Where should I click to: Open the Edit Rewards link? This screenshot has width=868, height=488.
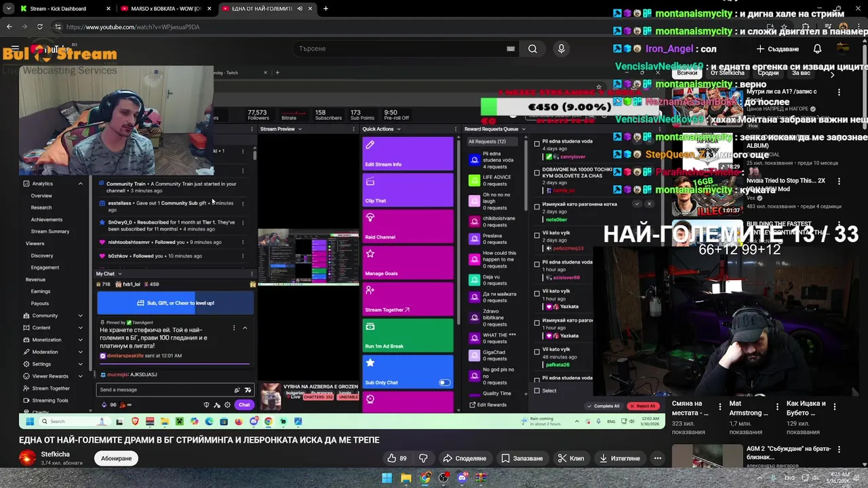pyautogui.click(x=488, y=405)
